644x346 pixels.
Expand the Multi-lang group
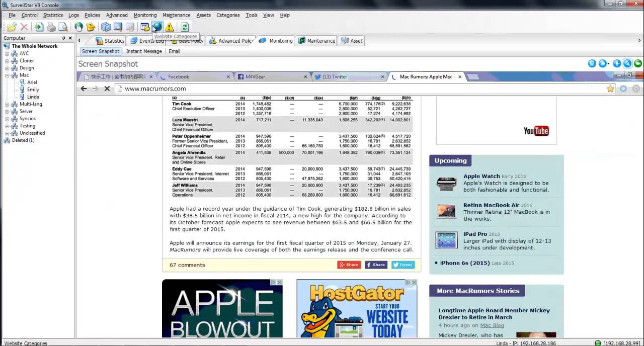8,104
